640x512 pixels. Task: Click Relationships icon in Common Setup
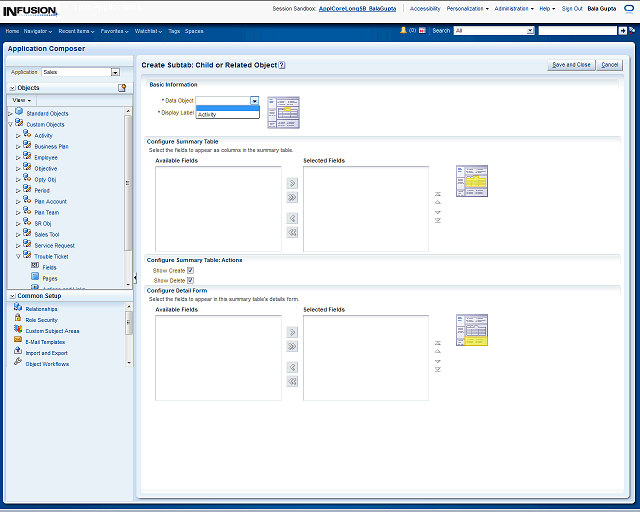[18, 308]
